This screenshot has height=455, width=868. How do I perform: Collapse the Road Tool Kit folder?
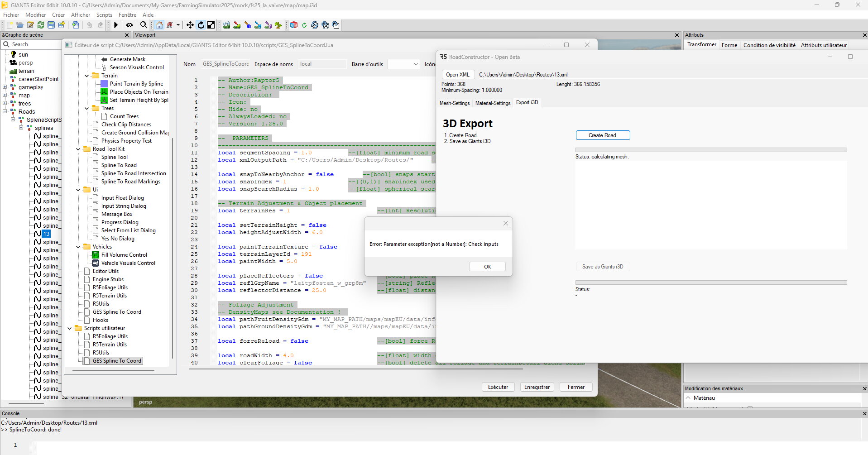point(78,149)
